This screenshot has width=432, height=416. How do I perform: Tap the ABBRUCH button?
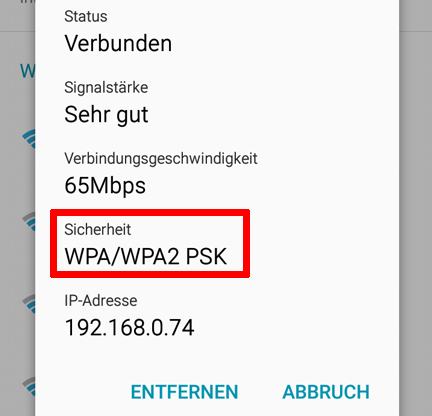(326, 392)
